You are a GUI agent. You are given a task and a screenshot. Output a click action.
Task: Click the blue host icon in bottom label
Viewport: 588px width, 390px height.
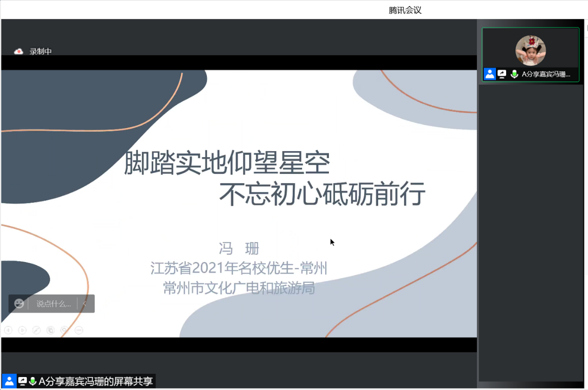pos(9,381)
